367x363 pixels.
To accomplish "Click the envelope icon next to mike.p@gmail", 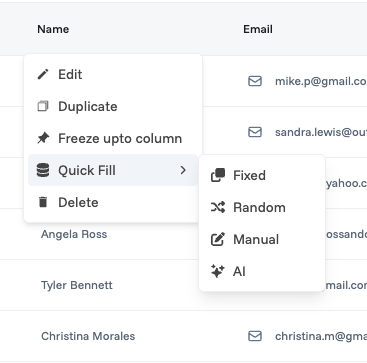I will (255, 81).
